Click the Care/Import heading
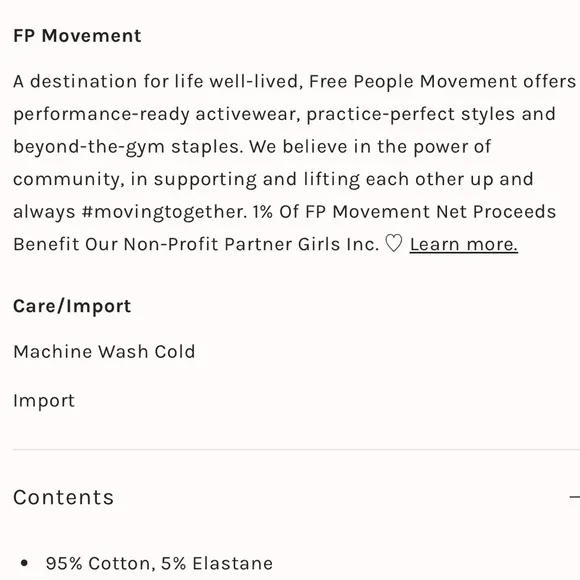This screenshot has width=580, height=580. 72,306
